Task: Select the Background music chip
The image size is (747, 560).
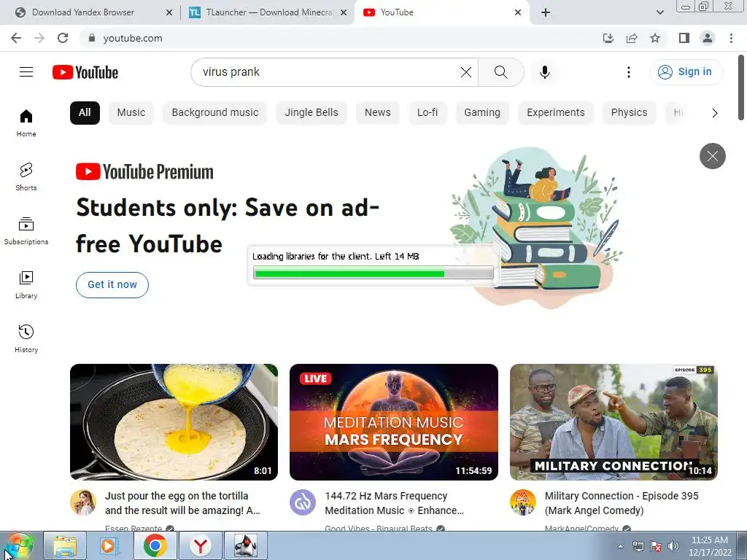Action: tap(215, 113)
